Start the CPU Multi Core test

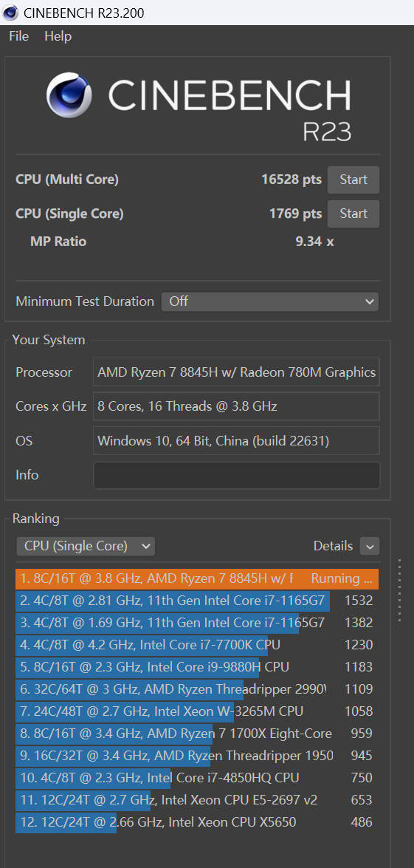[x=353, y=180]
